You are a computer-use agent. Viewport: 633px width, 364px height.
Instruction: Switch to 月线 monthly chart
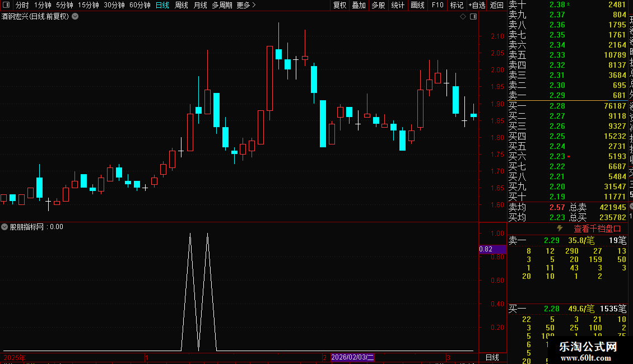point(200,5)
